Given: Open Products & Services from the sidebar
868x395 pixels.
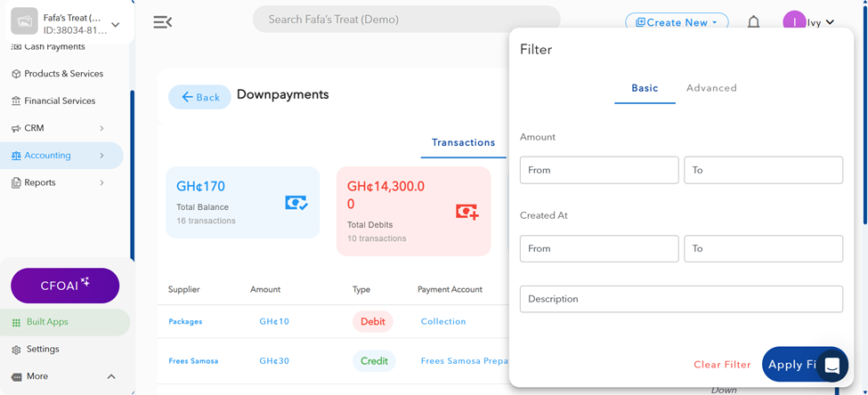Looking at the screenshot, I should coord(63,74).
